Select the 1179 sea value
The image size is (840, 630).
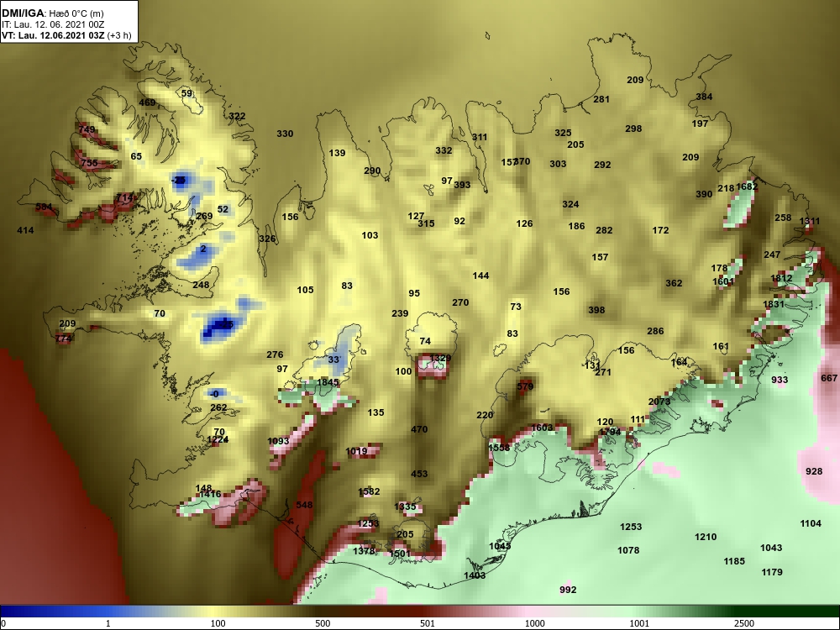(x=772, y=572)
